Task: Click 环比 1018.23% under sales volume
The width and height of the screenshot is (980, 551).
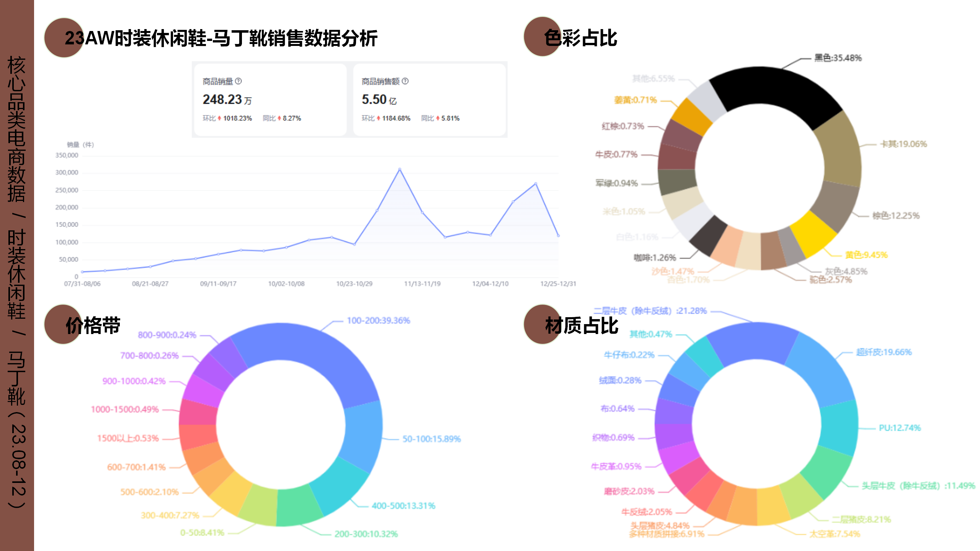Action: [x=227, y=118]
